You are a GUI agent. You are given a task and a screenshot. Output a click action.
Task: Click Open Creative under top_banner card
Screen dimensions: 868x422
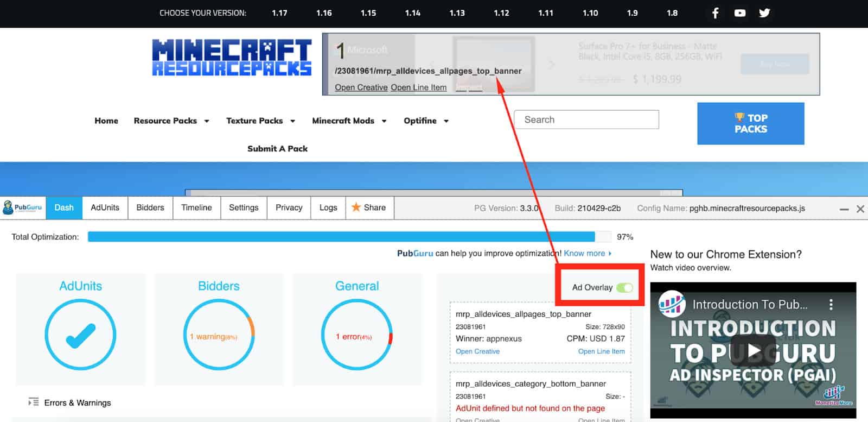477,351
